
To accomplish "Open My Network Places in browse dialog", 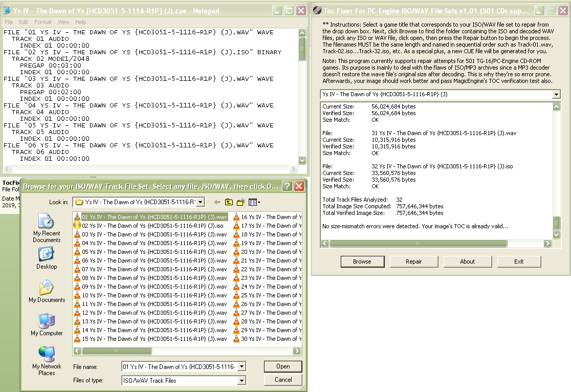I will [47, 361].
